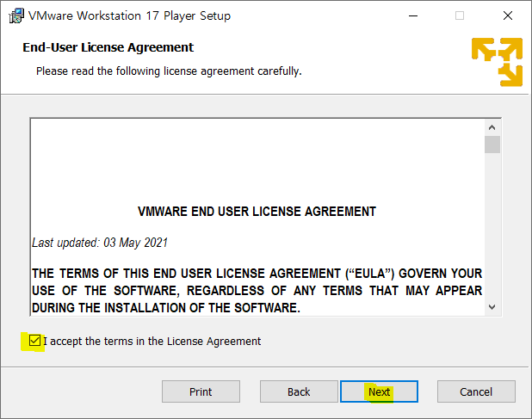Minimize the setup window
This screenshot has width=532, height=419.
413,15
